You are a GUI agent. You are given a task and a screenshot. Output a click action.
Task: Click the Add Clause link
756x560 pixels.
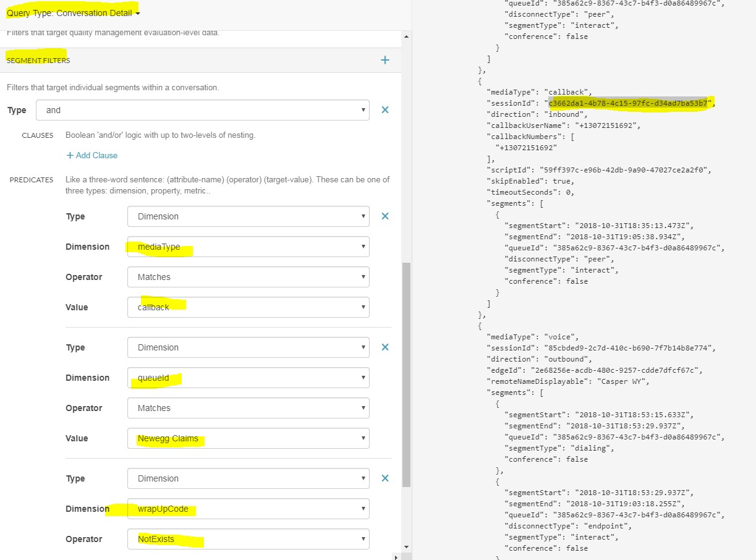coord(91,155)
